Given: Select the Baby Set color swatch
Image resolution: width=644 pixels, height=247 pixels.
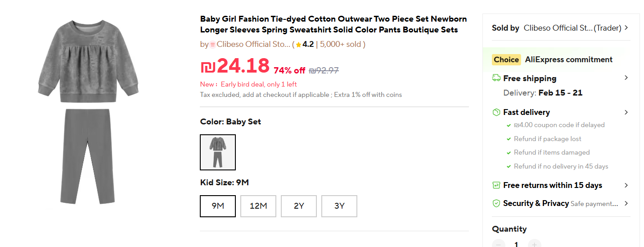Looking at the screenshot, I should click(218, 152).
